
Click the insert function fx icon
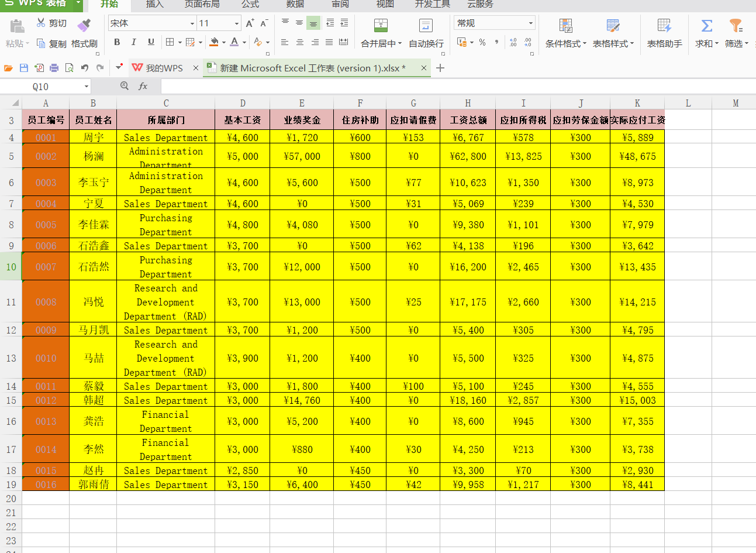pos(143,86)
